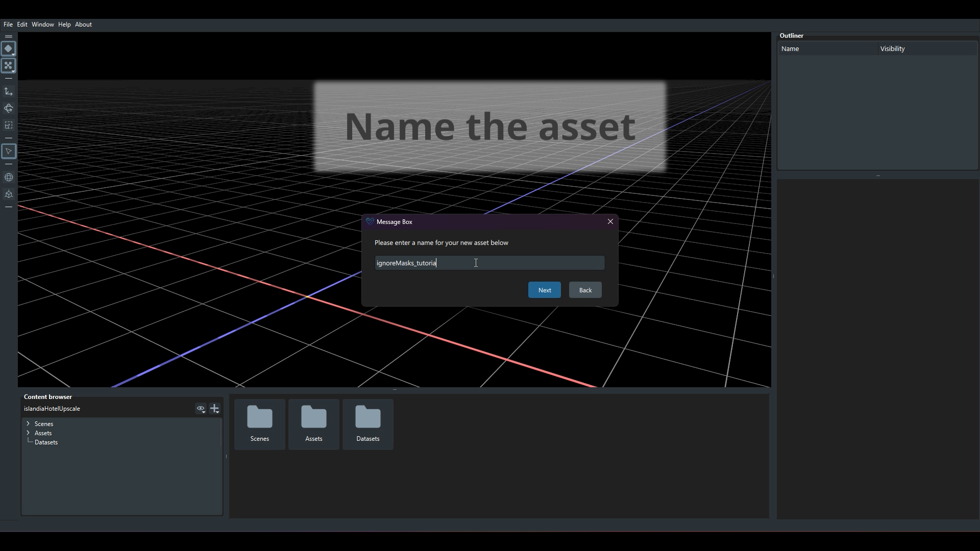980x551 pixels.
Task: Click the Message Box heart logo icon
Action: [x=370, y=221]
